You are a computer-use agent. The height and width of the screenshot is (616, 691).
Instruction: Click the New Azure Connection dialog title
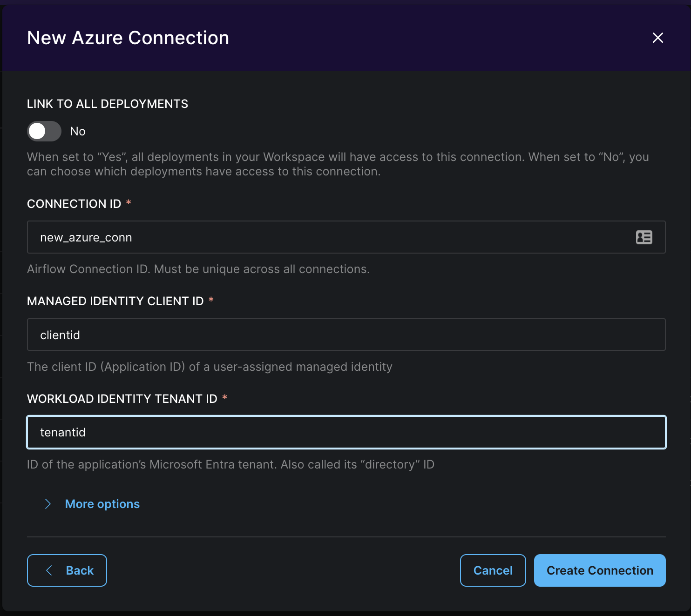(128, 38)
